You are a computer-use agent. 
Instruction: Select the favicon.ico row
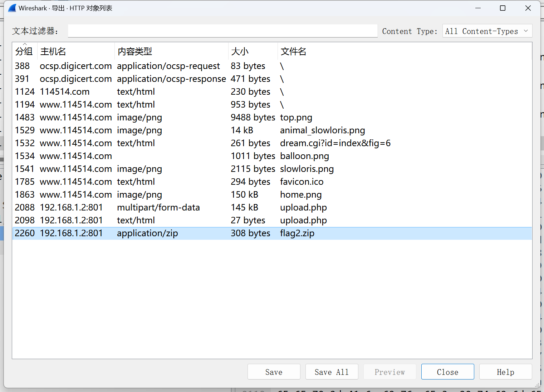click(x=272, y=182)
